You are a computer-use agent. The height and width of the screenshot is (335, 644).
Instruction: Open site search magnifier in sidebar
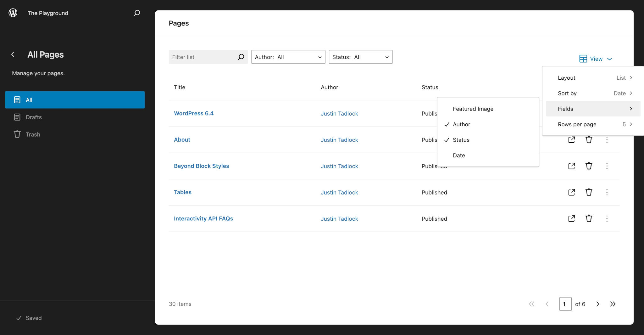137,13
